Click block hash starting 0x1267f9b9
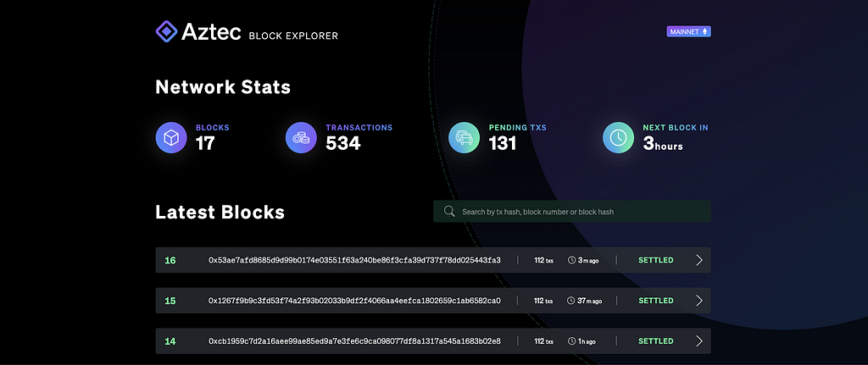 (x=354, y=301)
